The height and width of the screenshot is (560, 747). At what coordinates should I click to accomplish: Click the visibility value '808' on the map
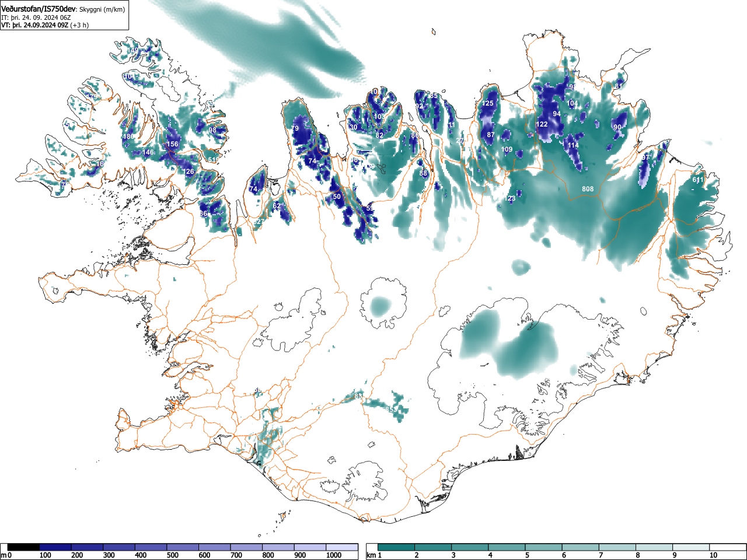588,189
